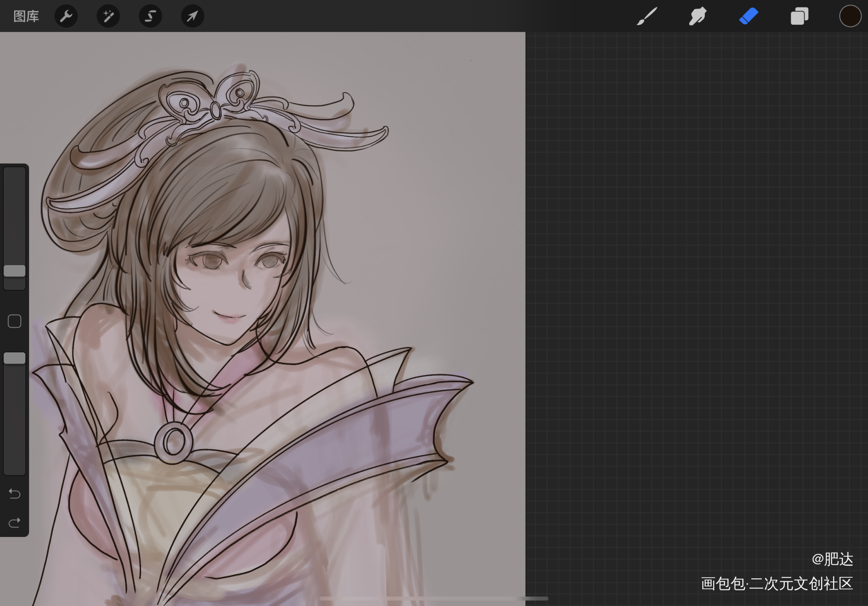The height and width of the screenshot is (606, 868).
Task: Open the Actions wrench menu
Action: tap(66, 16)
